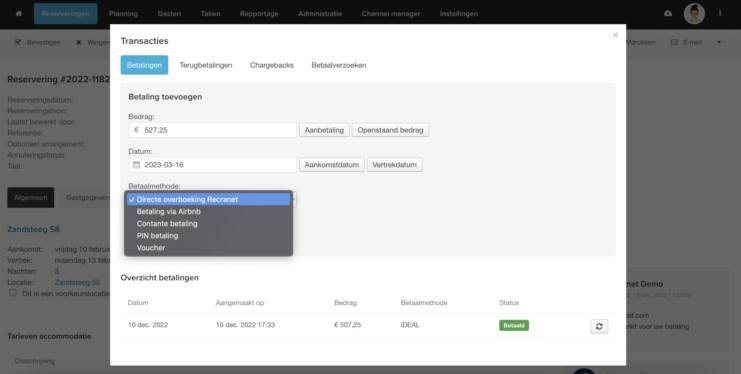Screen dimensions: 741x374
Task: Click the Betaald status badge
Action: point(514,325)
